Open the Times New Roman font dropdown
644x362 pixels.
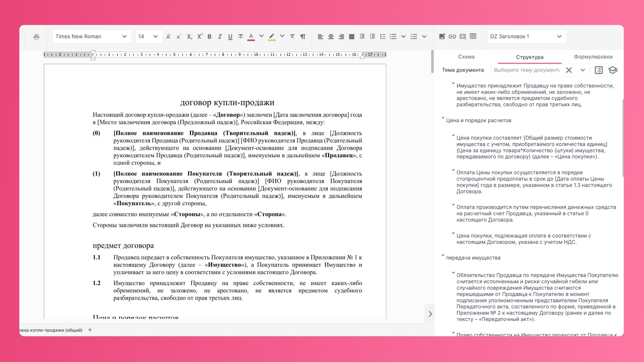[91, 37]
